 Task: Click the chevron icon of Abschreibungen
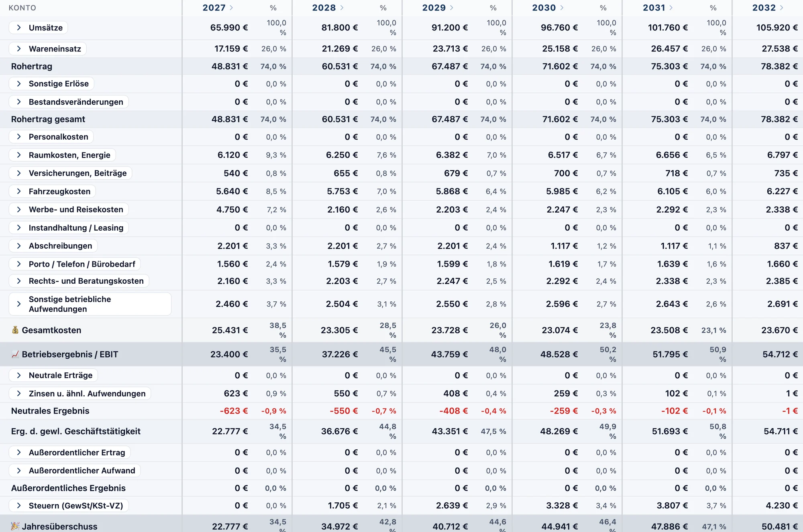click(x=19, y=246)
